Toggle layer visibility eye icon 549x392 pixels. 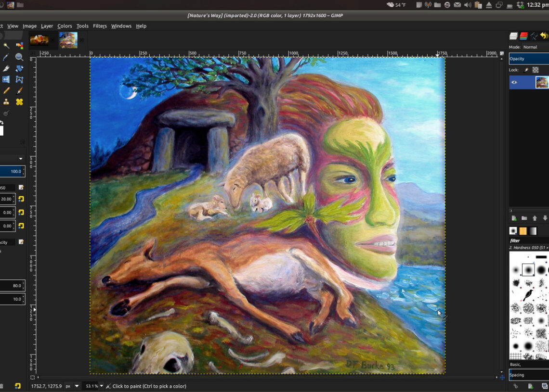pos(514,82)
